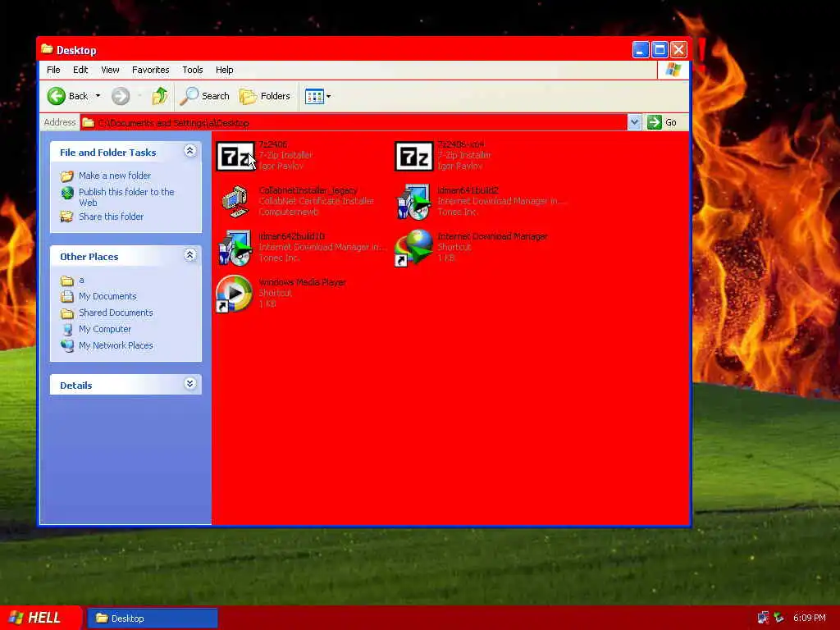Click Share this folder
The width and height of the screenshot is (840, 630).
pos(111,217)
